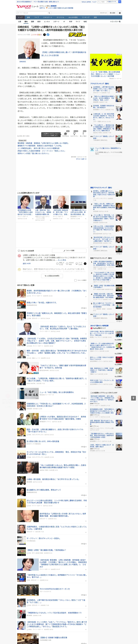
Task: Select the ランキング navigation tab
Action: pos(86,17)
